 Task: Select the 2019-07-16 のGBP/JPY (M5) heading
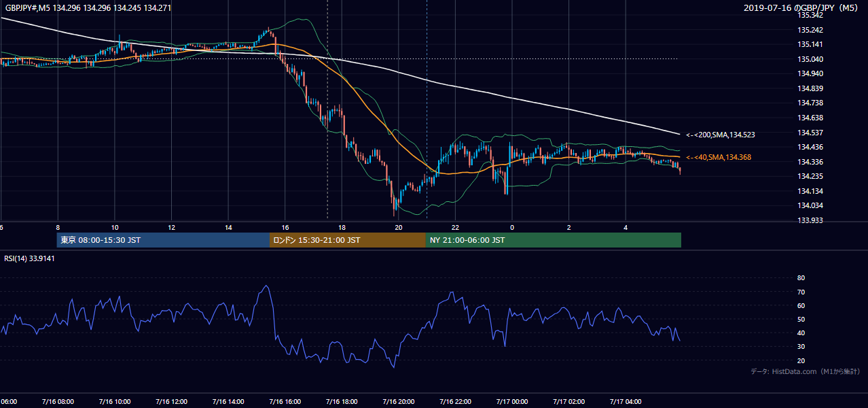point(802,7)
